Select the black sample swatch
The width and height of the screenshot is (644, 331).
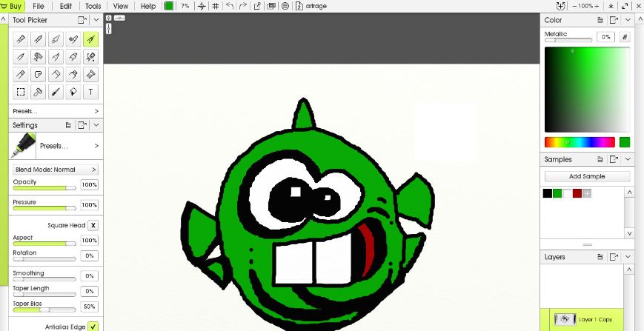tap(548, 193)
